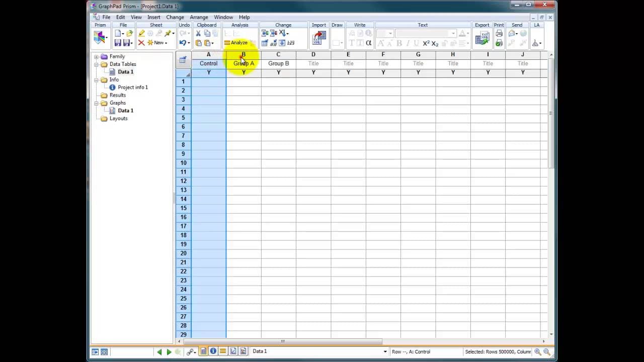Viewport: 644px width, 362px height.
Task: Toggle graph view button in bottom bar
Action: (x=233, y=351)
